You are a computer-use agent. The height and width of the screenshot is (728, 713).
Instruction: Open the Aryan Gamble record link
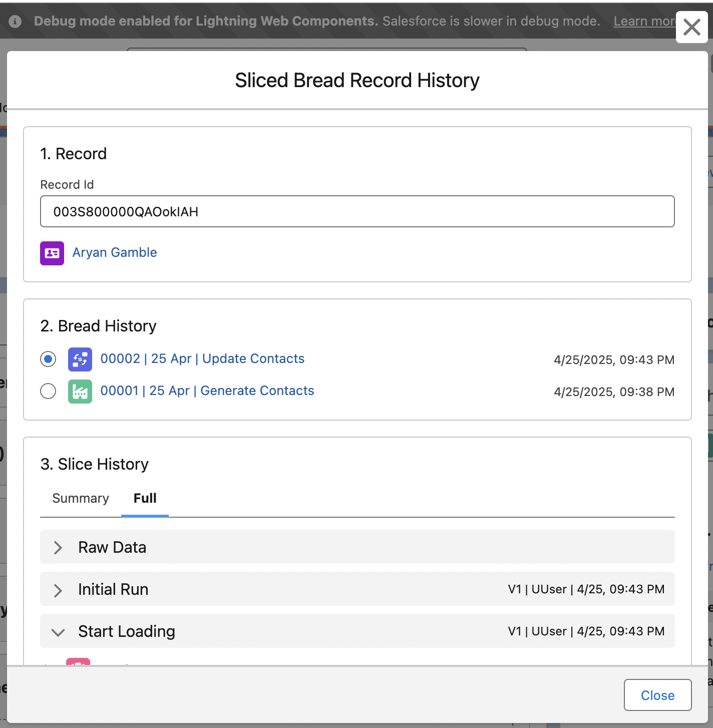click(114, 252)
